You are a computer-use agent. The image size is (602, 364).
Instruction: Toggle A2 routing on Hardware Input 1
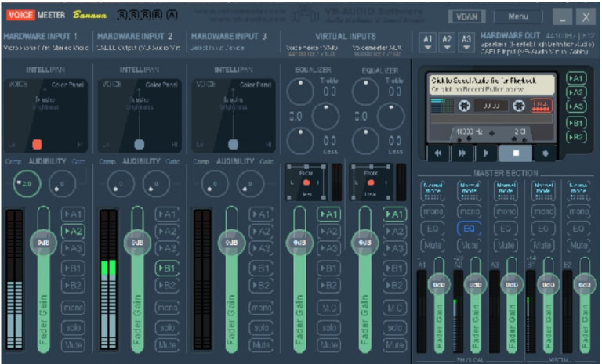pos(73,231)
